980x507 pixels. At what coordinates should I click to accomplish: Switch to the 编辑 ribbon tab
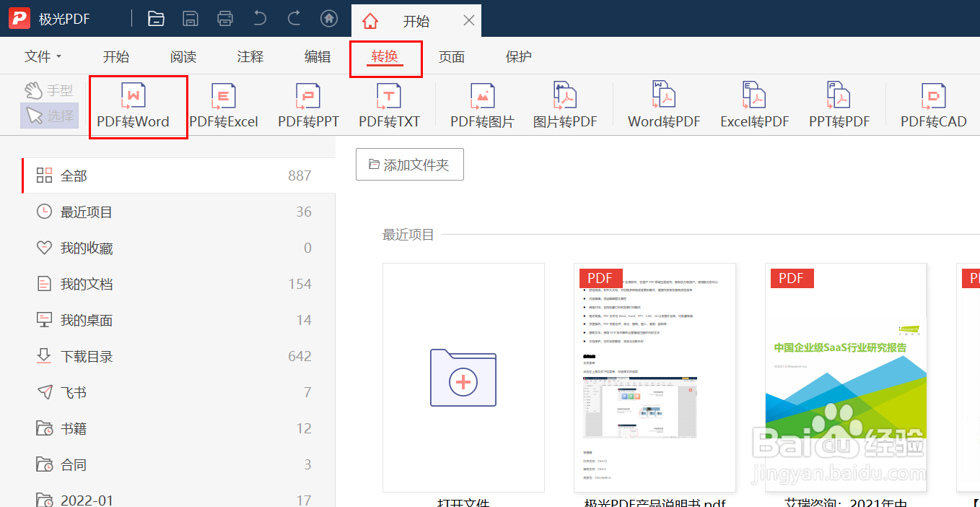pyautogui.click(x=318, y=56)
